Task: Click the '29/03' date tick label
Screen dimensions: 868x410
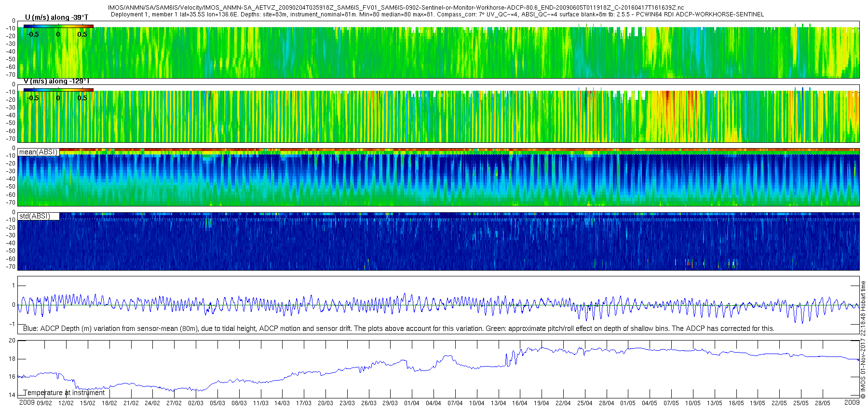Action: tap(391, 403)
